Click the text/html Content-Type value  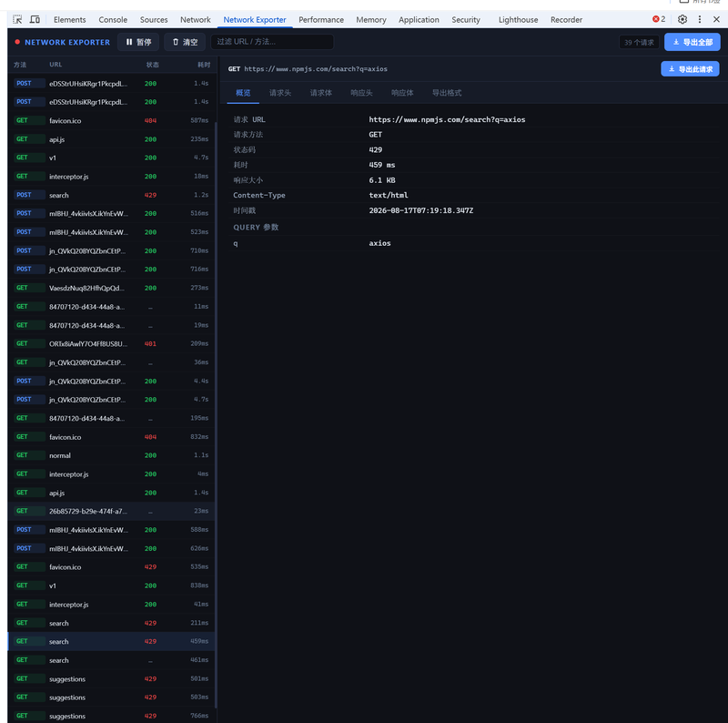point(389,195)
